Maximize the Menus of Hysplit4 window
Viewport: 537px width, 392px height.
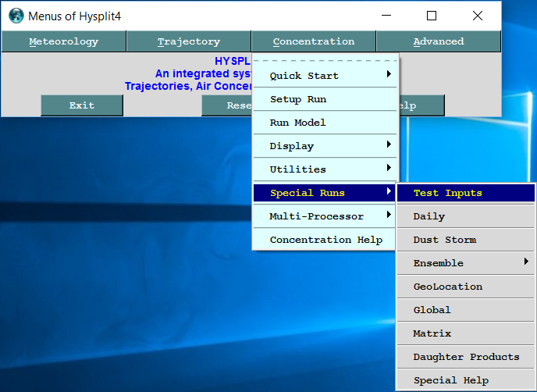pyautogui.click(x=432, y=16)
